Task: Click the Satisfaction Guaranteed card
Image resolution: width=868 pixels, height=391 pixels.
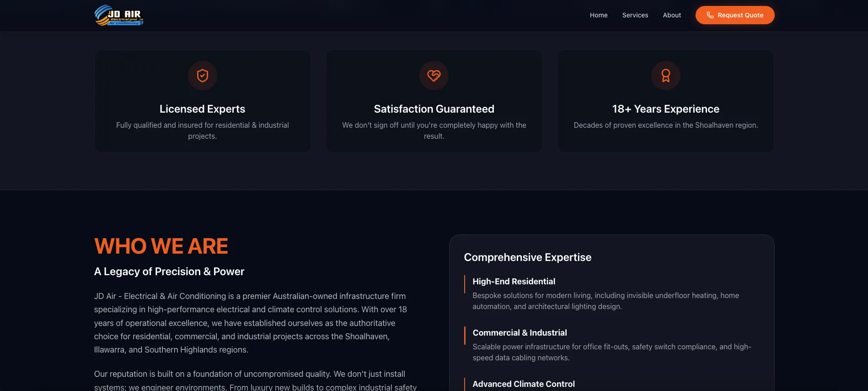Action: point(434,101)
